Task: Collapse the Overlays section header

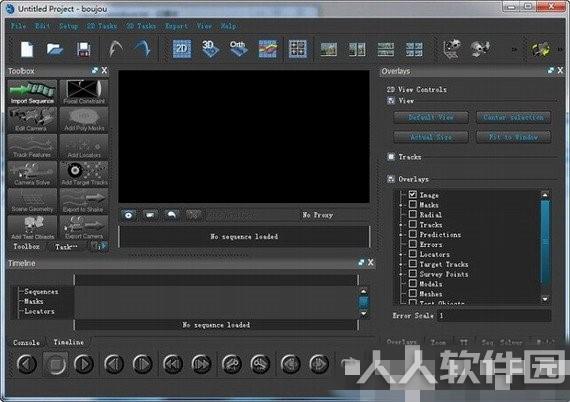Action: (x=391, y=179)
